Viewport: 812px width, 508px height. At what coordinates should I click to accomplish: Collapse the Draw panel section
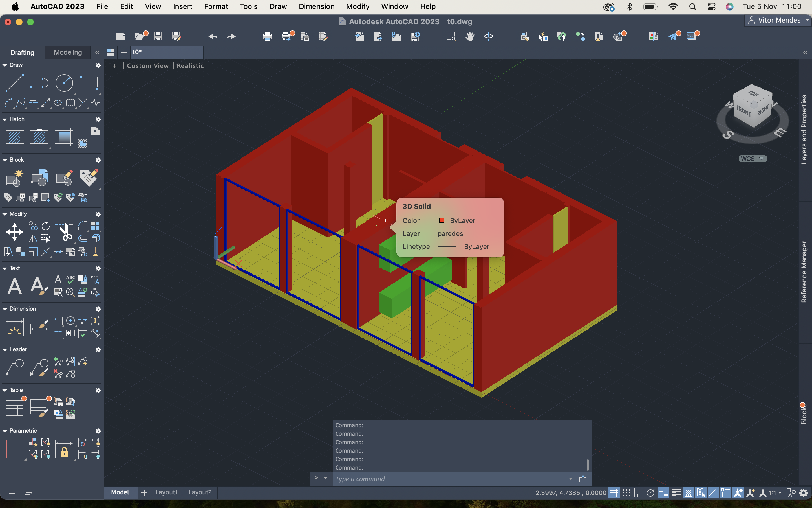point(5,65)
